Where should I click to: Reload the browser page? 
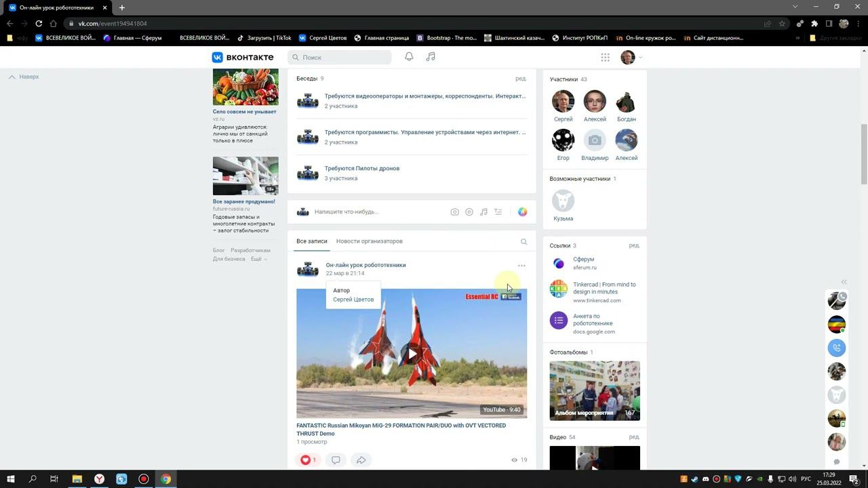pos(39,24)
